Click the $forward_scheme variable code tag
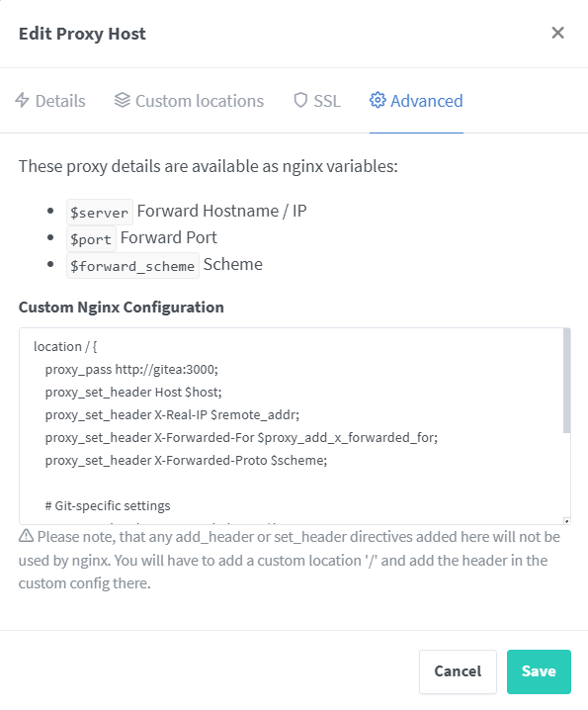Image resolution: width=588 pixels, height=710 pixels. [x=132, y=265]
